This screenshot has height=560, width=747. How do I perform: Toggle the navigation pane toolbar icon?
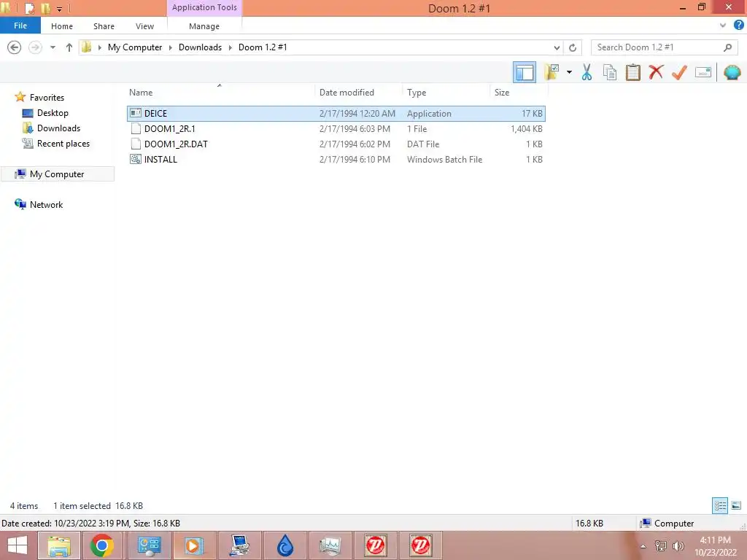pyautogui.click(x=524, y=72)
